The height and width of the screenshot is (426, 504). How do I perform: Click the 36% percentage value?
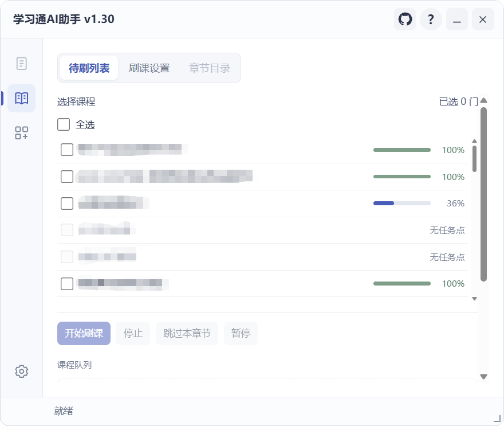[455, 204]
